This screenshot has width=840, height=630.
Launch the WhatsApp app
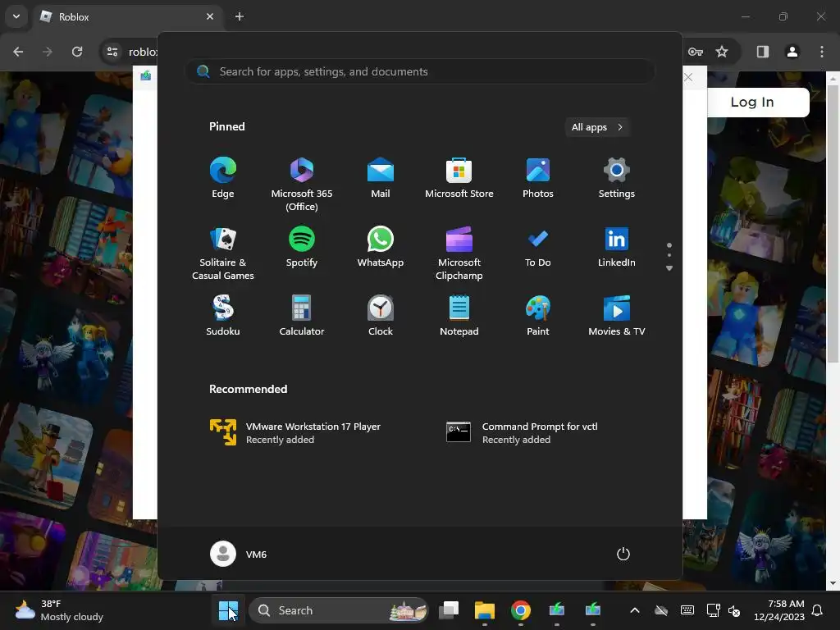coord(381,248)
